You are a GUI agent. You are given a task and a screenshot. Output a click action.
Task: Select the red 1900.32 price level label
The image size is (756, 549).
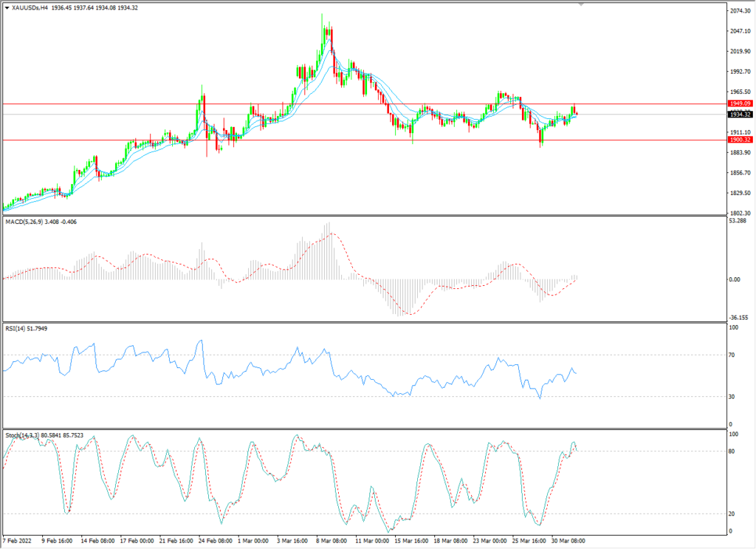740,140
